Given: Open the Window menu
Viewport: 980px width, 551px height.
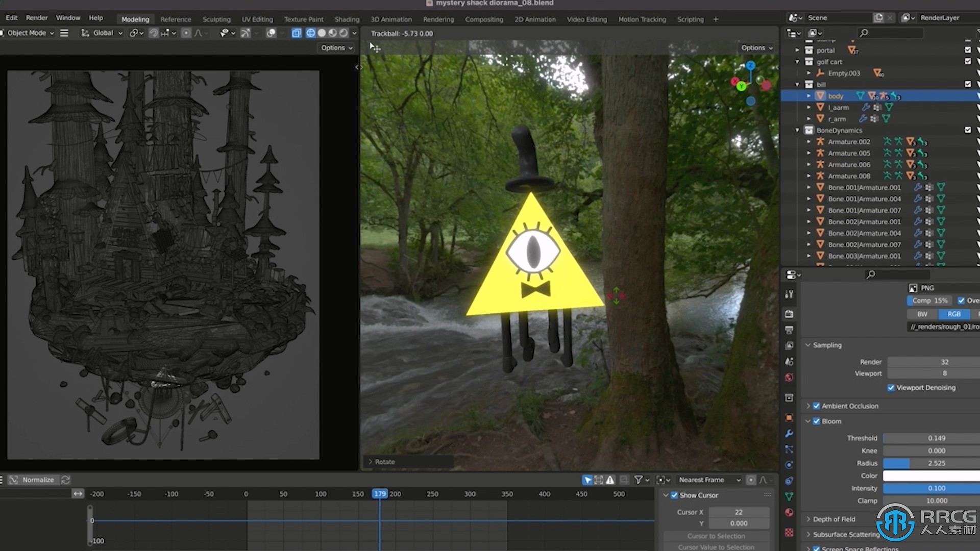Looking at the screenshot, I should click(x=68, y=18).
